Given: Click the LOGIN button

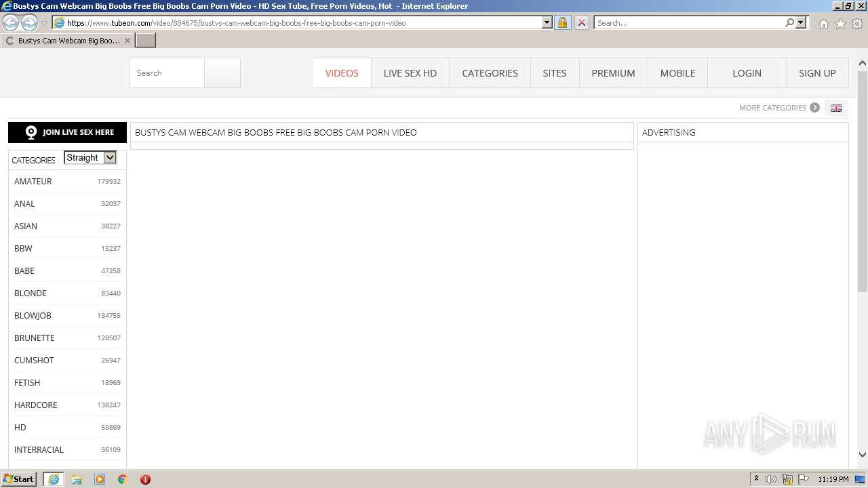Looking at the screenshot, I should [747, 73].
